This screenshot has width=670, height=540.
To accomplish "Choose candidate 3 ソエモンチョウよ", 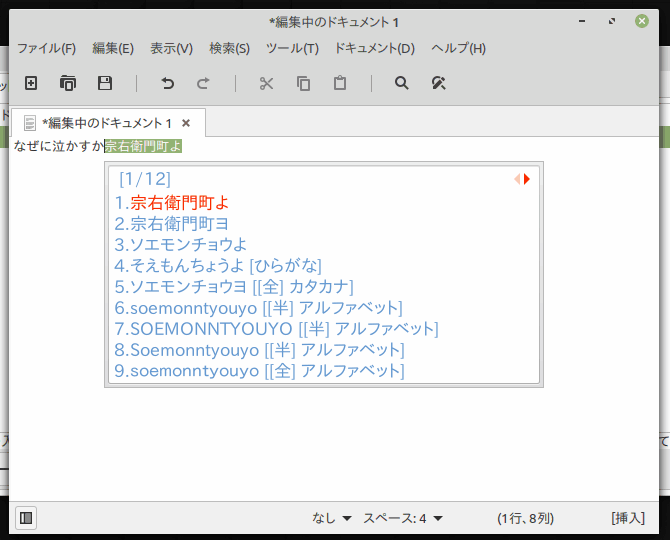I will pyautogui.click(x=181, y=244).
